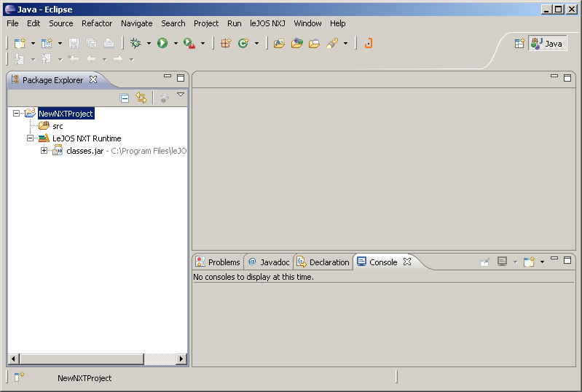Close the Console view tab
Screen dimensions: 582x392
click(x=407, y=262)
